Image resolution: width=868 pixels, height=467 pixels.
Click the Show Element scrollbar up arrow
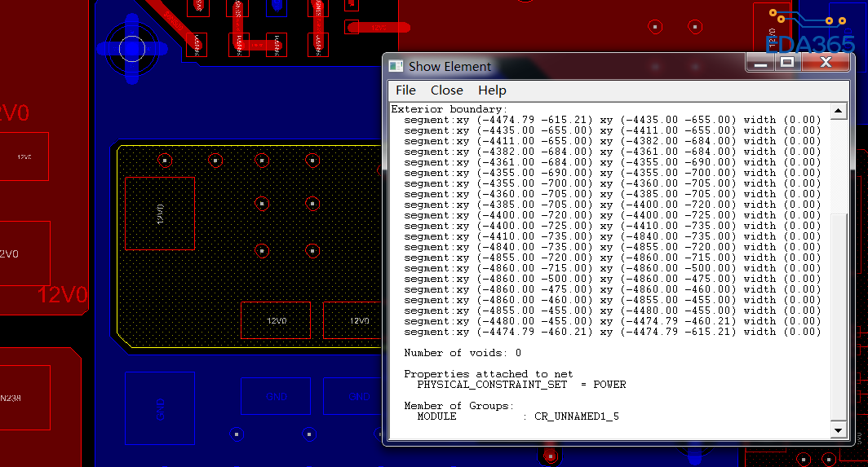[838, 111]
